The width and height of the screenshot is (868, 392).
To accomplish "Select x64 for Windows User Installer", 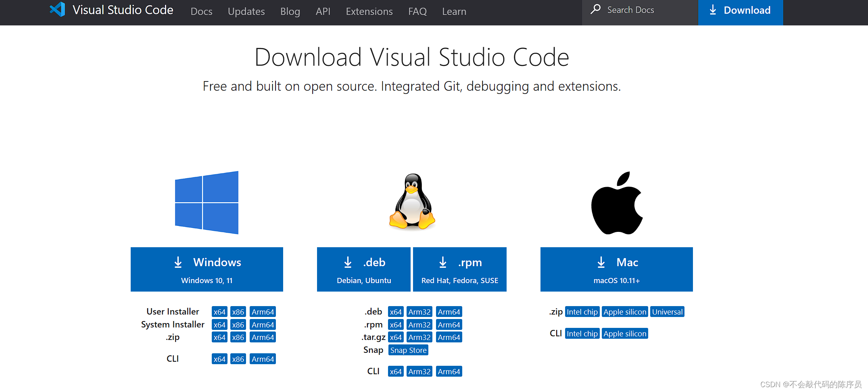I will (219, 312).
